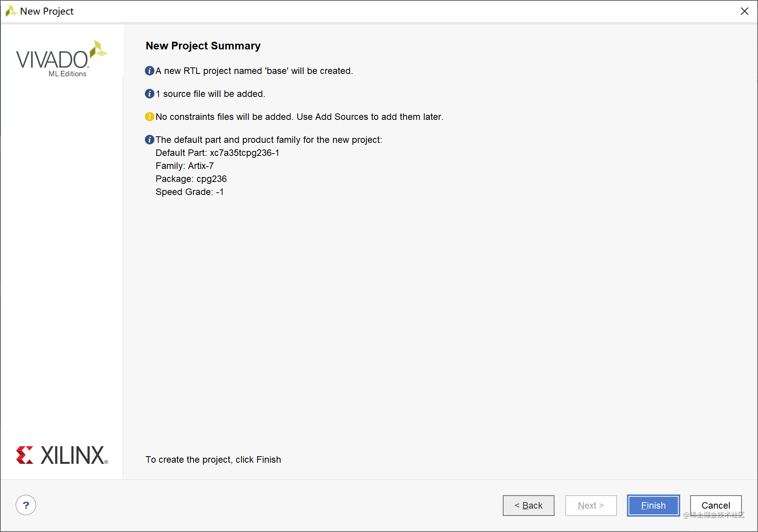Click the New Project Summary heading
Viewport: 758px width, 532px height.
(203, 46)
